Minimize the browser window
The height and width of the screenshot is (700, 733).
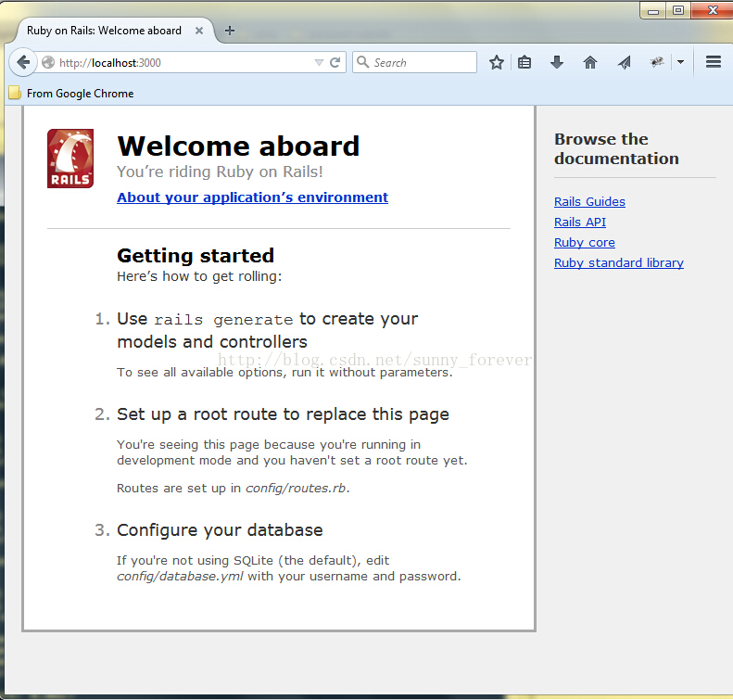tap(653, 10)
